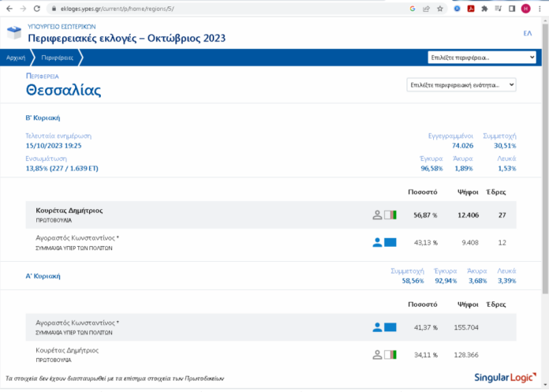Screen dimensions: 549x392
Task: Click the blue circular extension icon
Action: coord(457,9)
